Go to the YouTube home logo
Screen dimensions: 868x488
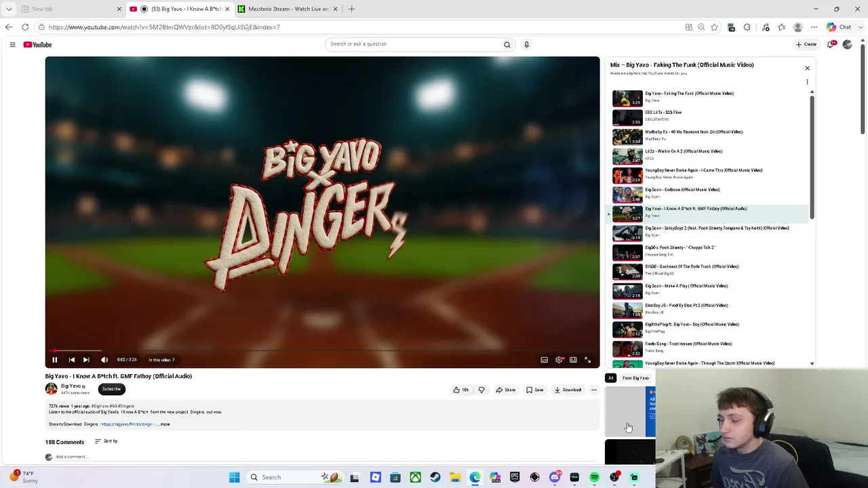tap(37, 45)
